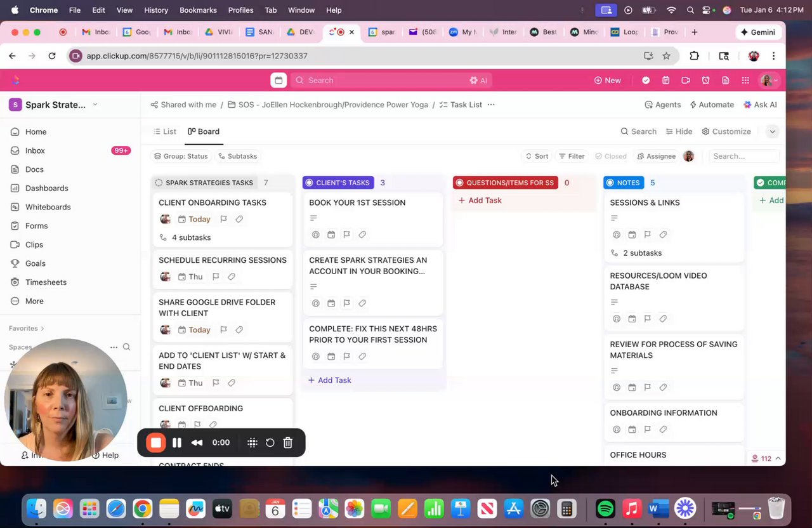Search Spaces using the sidebar magnifier icon
812x528 pixels.
click(x=126, y=347)
